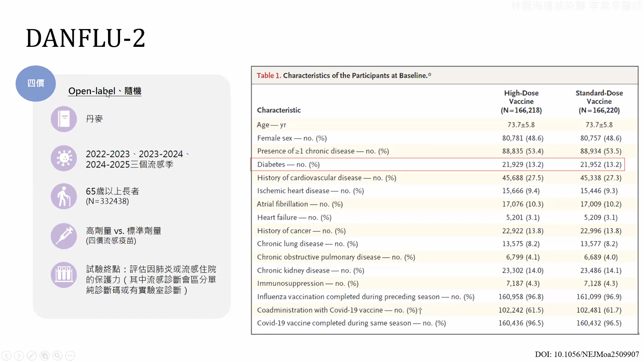Click the elderly person with cane icon
Image resolution: width=644 pixels, height=362 pixels.
64,196
